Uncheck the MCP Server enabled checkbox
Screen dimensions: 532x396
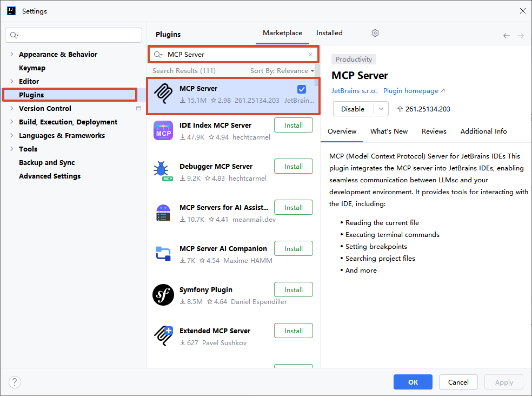[x=302, y=89]
